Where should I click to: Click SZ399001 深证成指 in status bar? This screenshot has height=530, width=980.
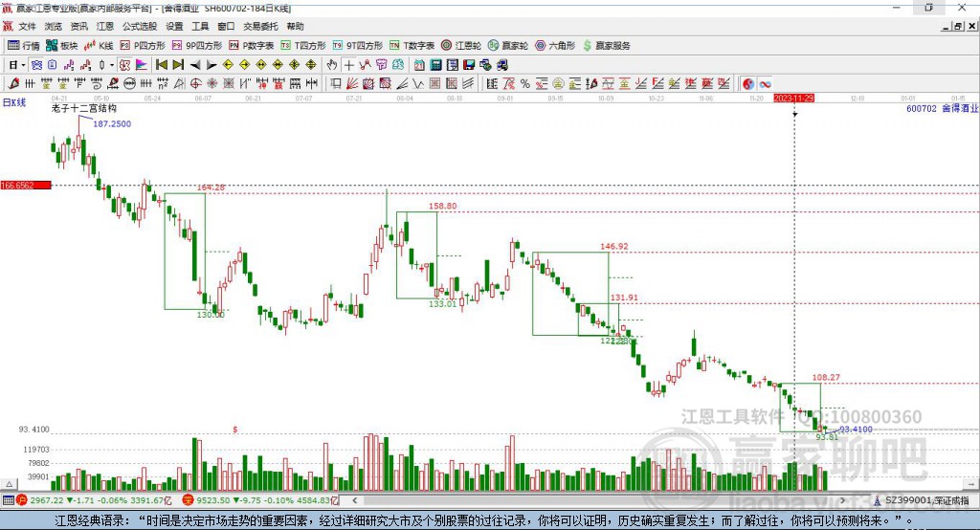[x=926, y=500]
